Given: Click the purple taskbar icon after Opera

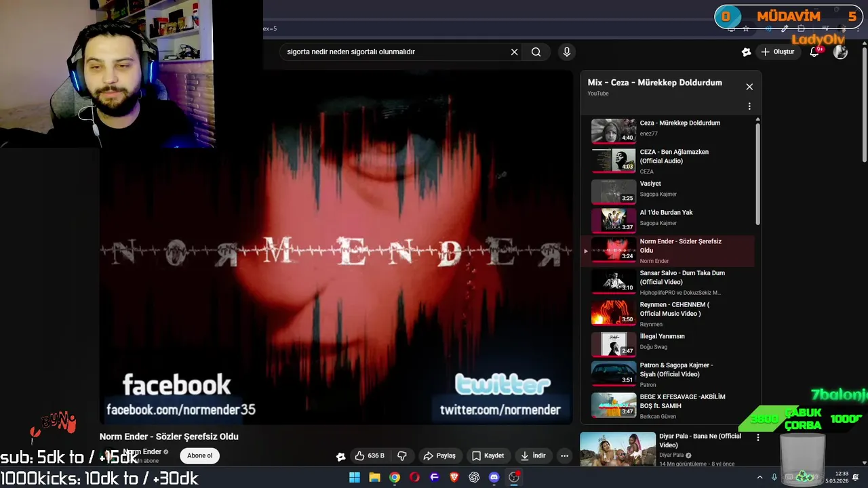Looking at the screenshot, I should click(x=434, y=477).
